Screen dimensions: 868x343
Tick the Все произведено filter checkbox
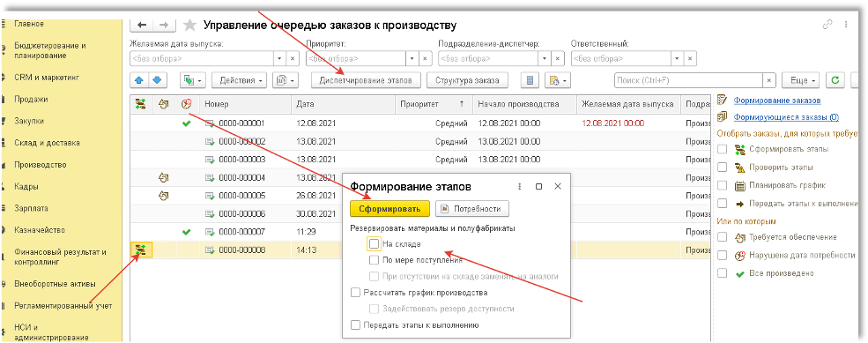722,273
